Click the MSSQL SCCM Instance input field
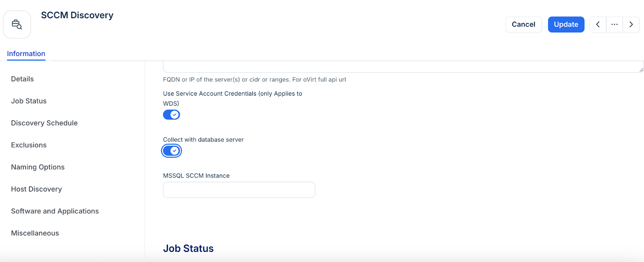The image size is (644, 262). point(239,190)
